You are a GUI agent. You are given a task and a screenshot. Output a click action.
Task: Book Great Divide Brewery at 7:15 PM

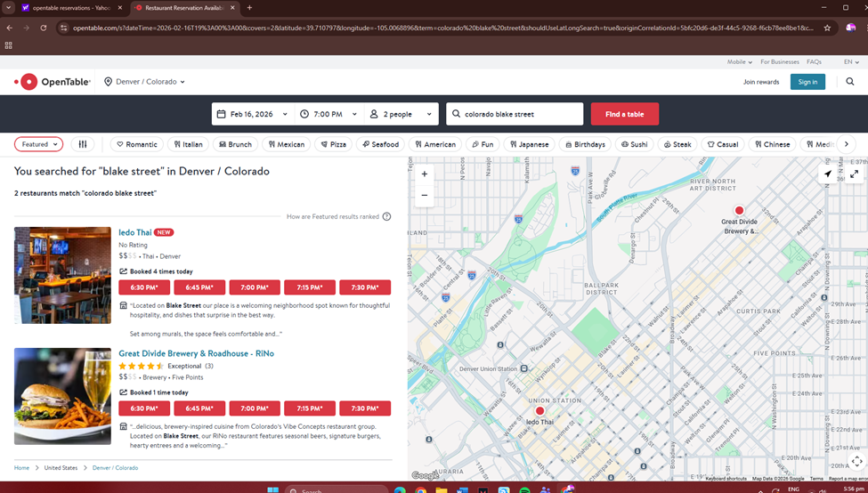310,408
